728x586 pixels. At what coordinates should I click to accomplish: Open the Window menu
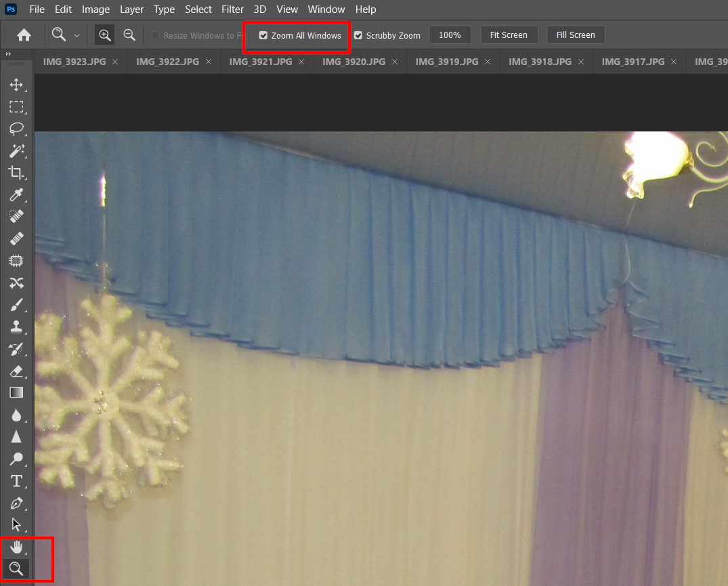coord(326,9)
